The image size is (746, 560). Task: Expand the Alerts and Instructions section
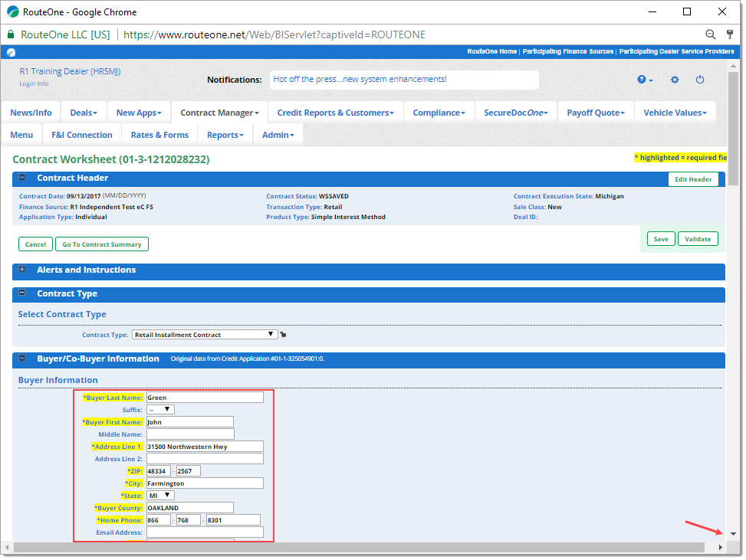click(x=22, y=269)
